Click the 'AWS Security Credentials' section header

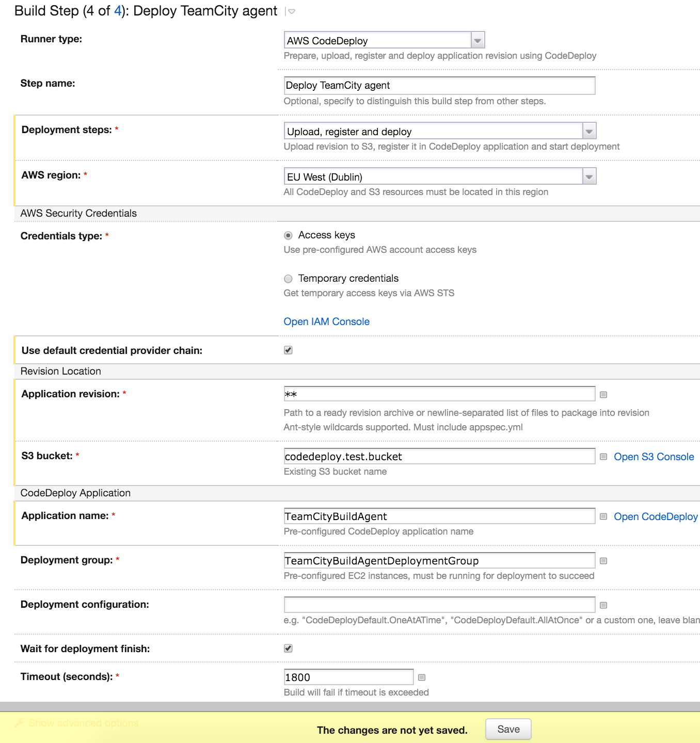point(78,213)
